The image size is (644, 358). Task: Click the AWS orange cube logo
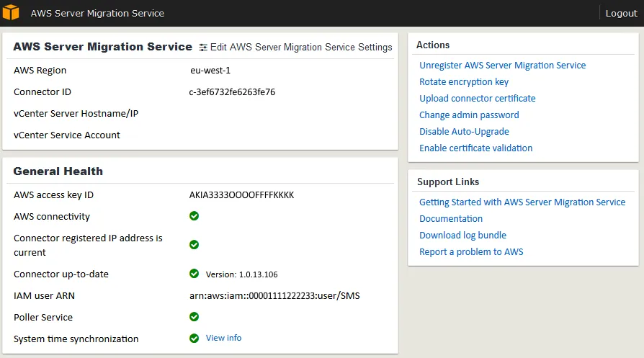(x=11, y=12)
